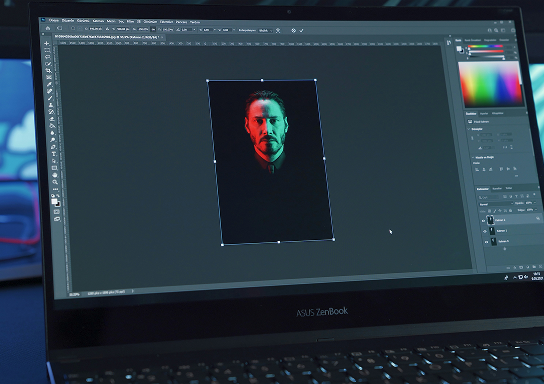Open the Pencere menu
This screenshot has width=544, height=384.
pyautogui.click(x=181, y=22)
